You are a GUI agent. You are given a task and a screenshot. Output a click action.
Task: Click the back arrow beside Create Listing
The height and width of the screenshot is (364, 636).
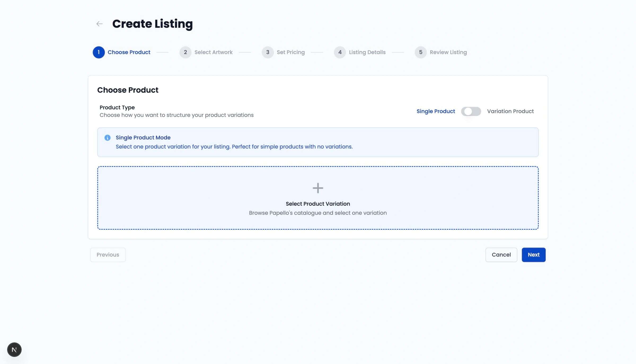click(x=99, y=24)
